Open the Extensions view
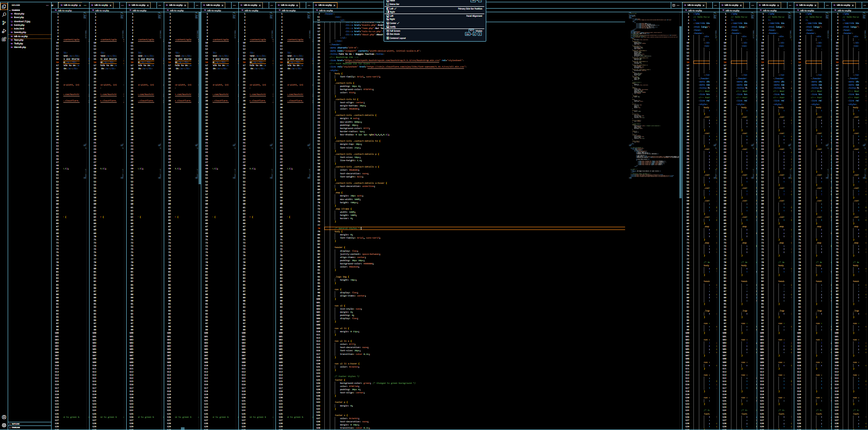This screenshot has height=430, width=868. (4, 39)
